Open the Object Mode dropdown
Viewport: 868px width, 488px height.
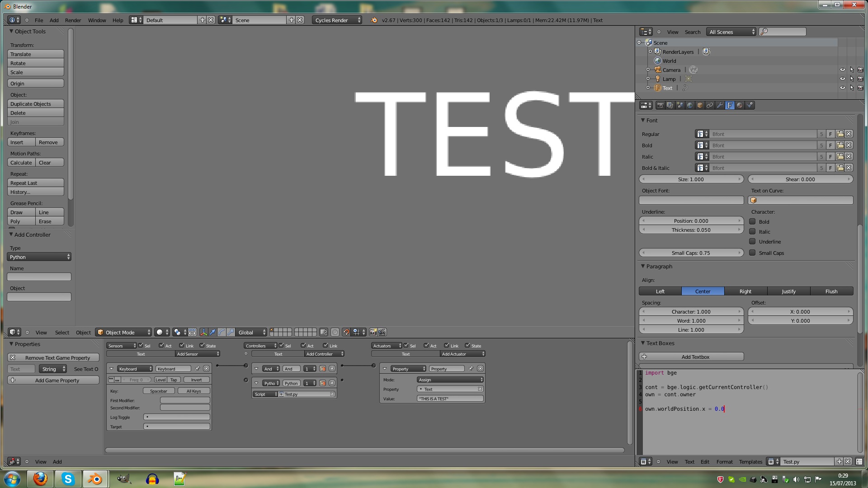coord(123,332)
